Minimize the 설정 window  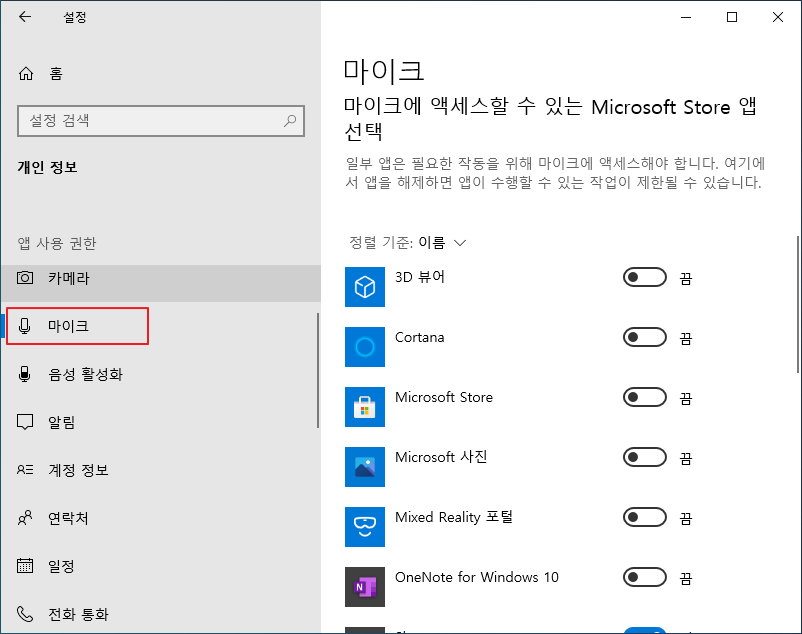tap(686, 17)
